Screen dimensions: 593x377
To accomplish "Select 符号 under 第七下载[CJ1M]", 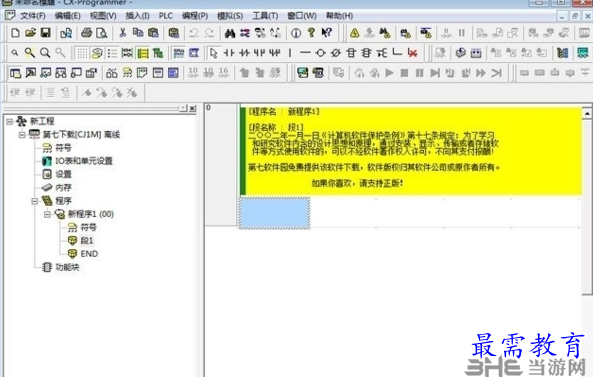I will pos(63,148).
